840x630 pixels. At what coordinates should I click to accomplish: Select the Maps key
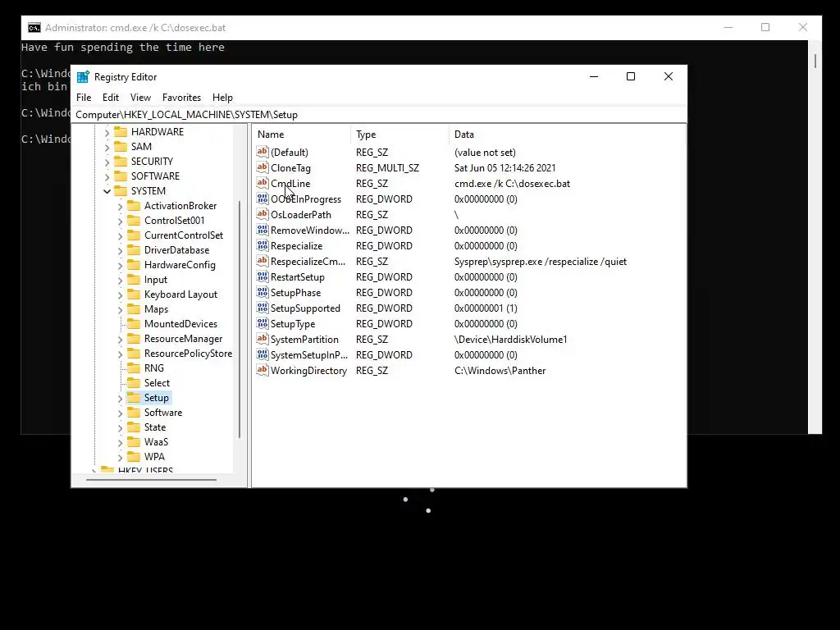[156, 309]
